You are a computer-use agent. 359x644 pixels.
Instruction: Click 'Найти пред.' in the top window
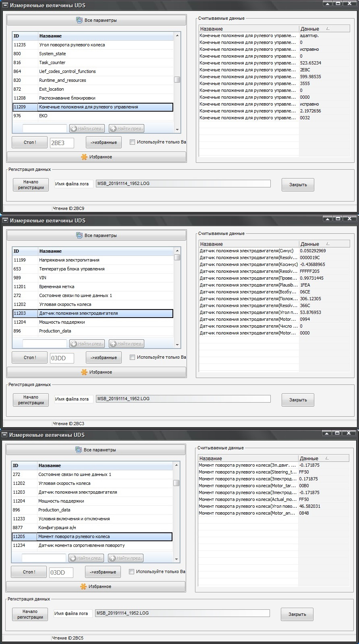[127, 129]
